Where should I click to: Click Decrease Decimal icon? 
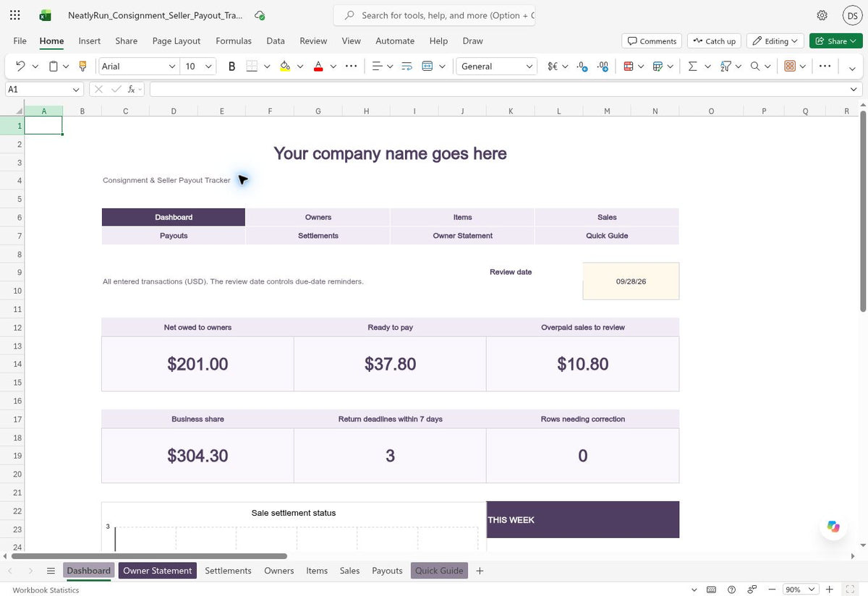[x=603, y=66]
